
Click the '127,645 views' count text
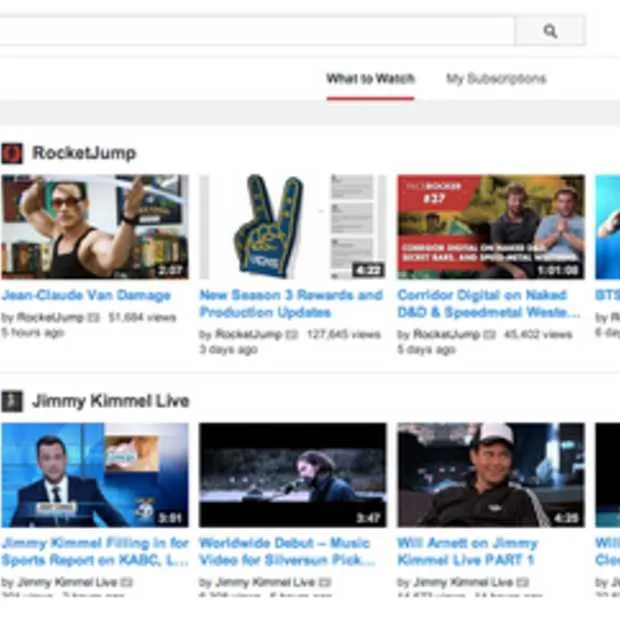tap(344, 335)
